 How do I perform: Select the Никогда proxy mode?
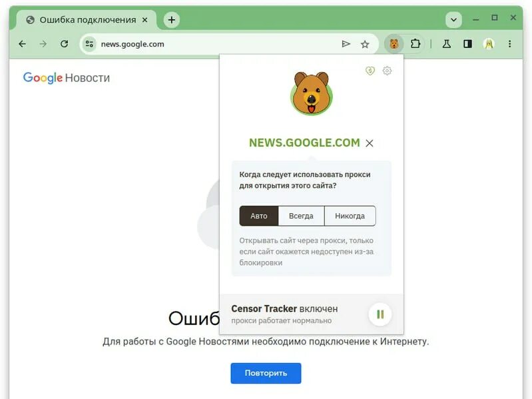pos(350,216)
